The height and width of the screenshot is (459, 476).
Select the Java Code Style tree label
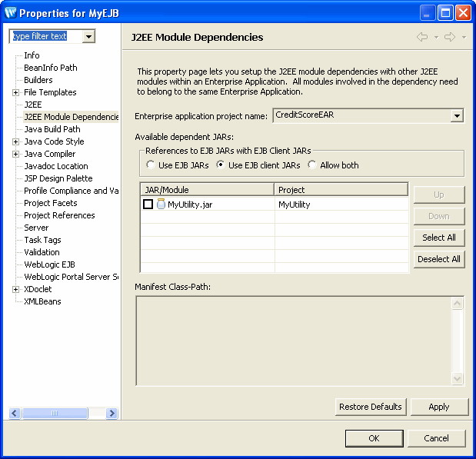click(x=54, y=141)
